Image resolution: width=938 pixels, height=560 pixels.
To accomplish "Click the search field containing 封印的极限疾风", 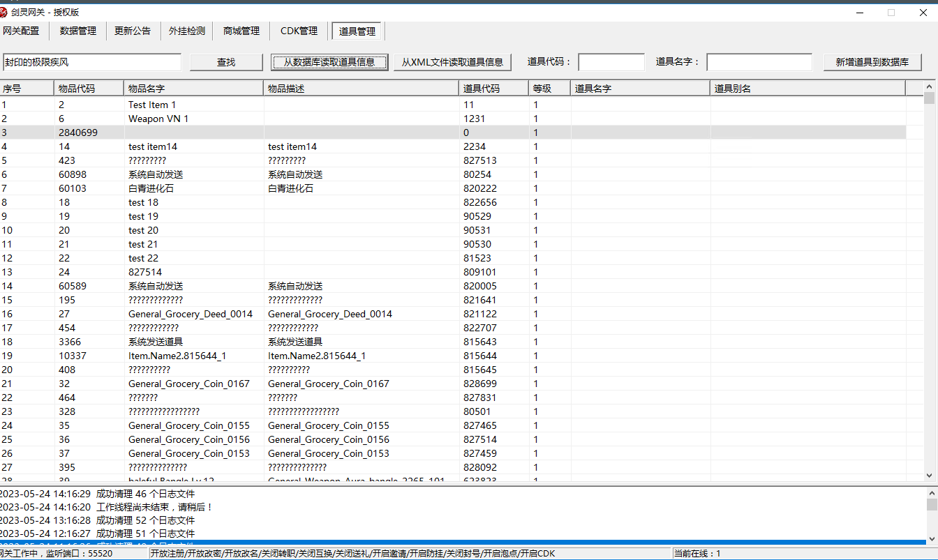I will (x=92, y=62).
